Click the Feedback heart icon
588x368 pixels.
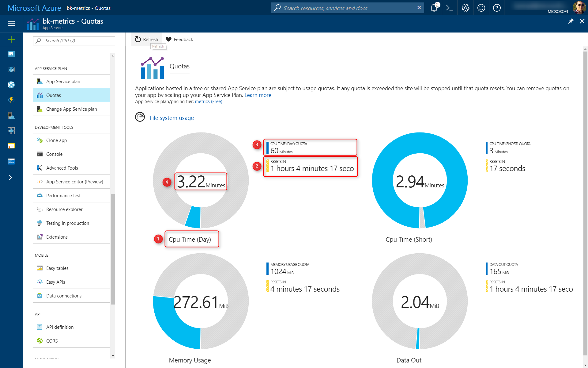pos(169,39)
